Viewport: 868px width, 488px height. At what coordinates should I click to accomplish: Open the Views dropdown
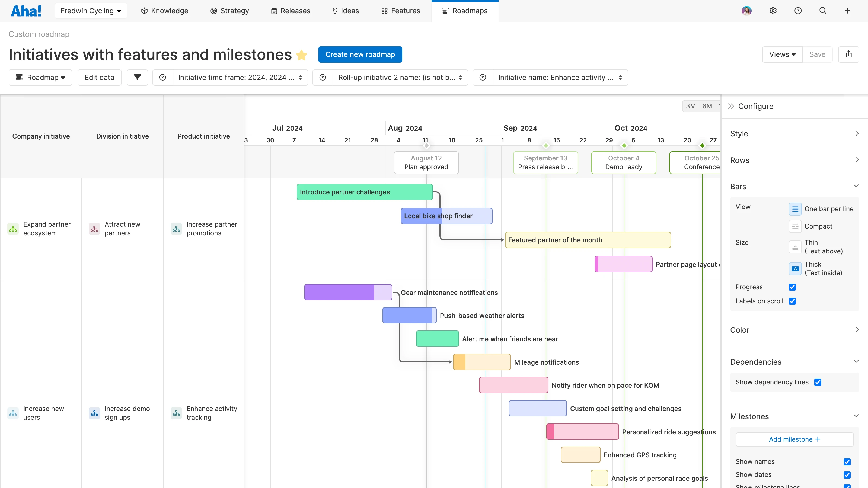pyautogui.click(x=782, y=54)
